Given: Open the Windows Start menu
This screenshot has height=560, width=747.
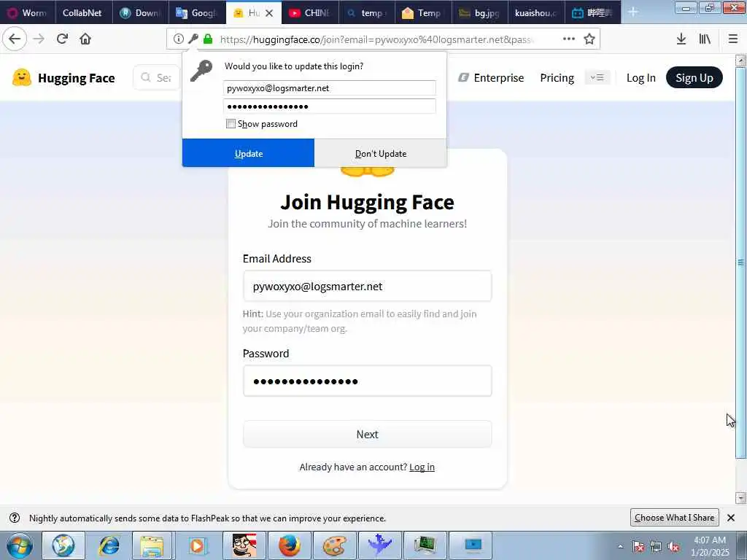Looking at the screenshot, I should (x=20, y=545).
